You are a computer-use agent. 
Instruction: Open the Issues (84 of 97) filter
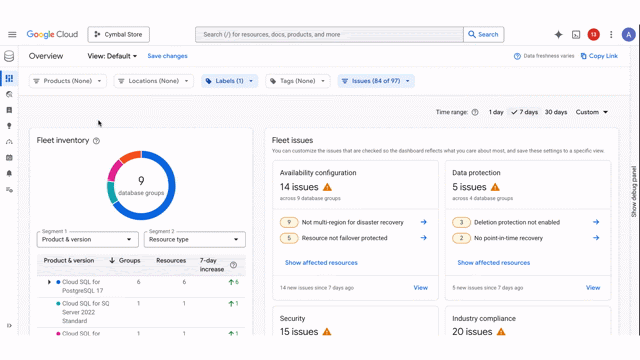pyautogui.click(x=376, y=81)
